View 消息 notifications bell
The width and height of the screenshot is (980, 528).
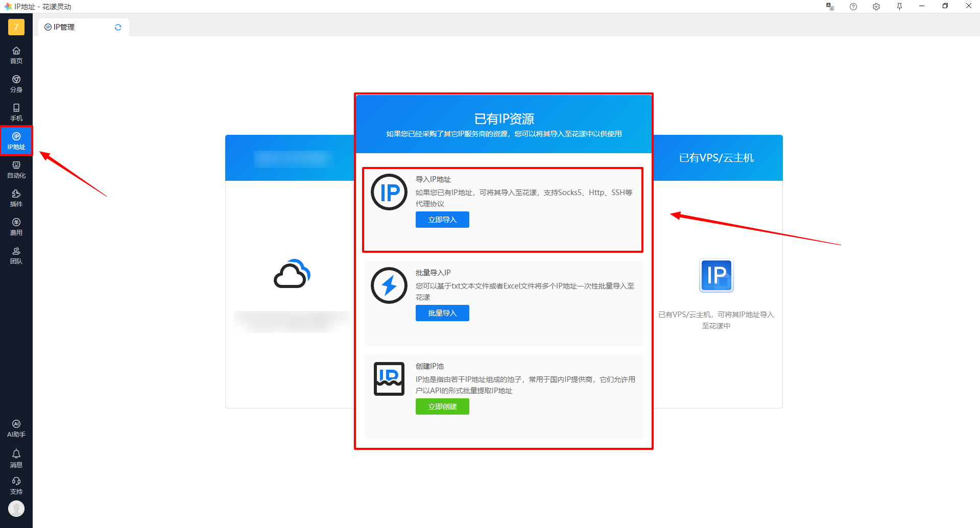pyautogui.click(x=16, y=458)
